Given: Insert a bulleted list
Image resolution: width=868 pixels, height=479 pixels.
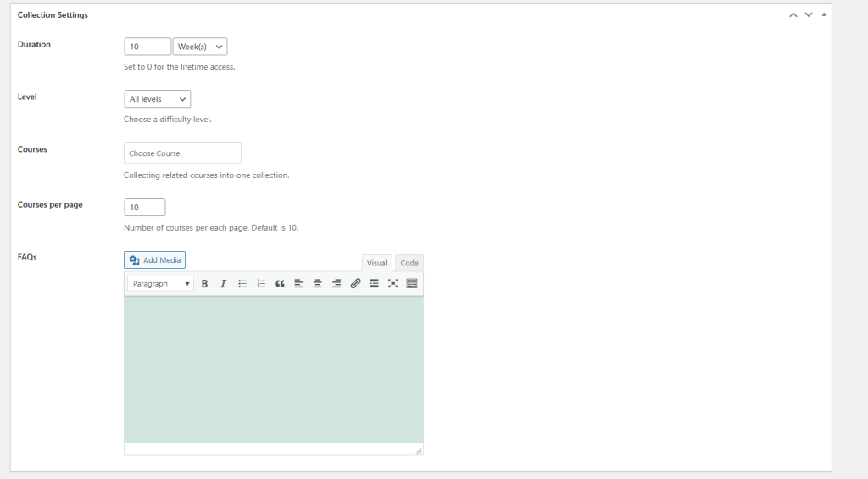Looking at the screenshot, I should [242, 283].
